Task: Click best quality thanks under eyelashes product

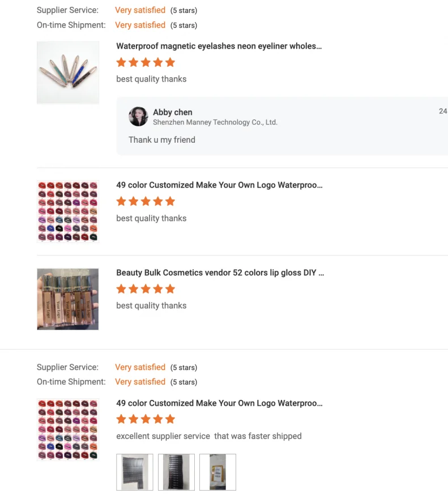Action: (151, 79)
